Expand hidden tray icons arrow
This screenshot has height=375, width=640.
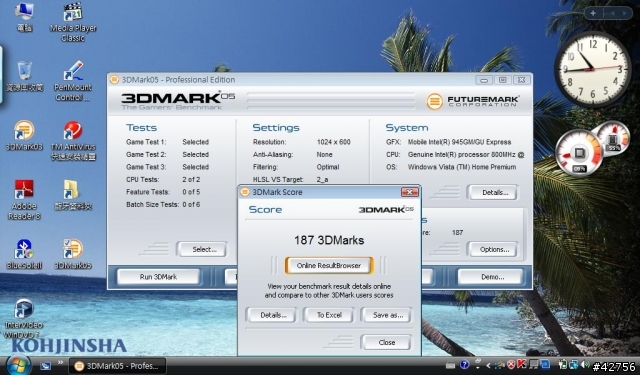488,366
